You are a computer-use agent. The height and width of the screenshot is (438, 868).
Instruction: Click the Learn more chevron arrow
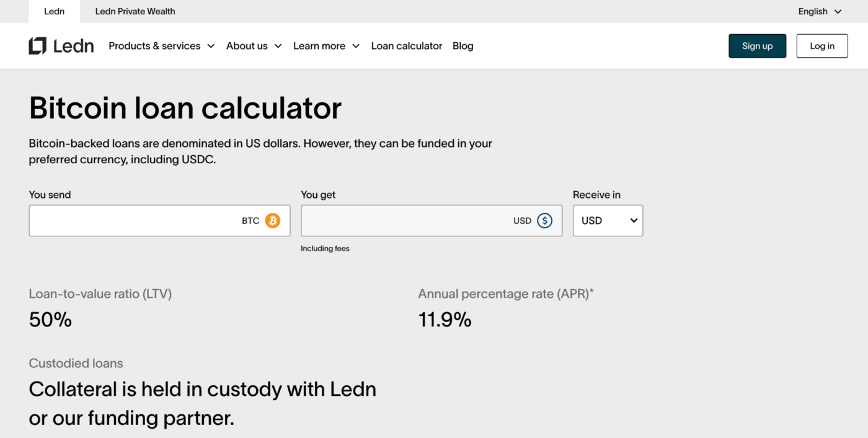pos(356,46)
